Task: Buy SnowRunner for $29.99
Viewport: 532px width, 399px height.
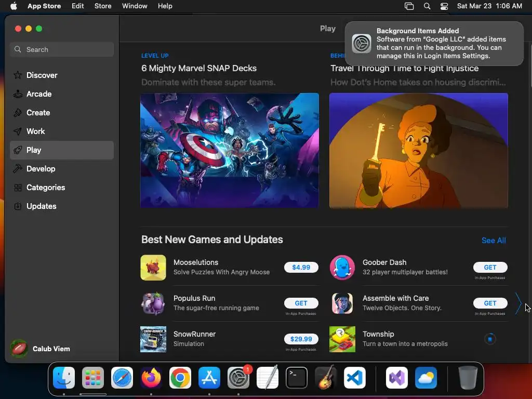Action: (x=301, y=339)
